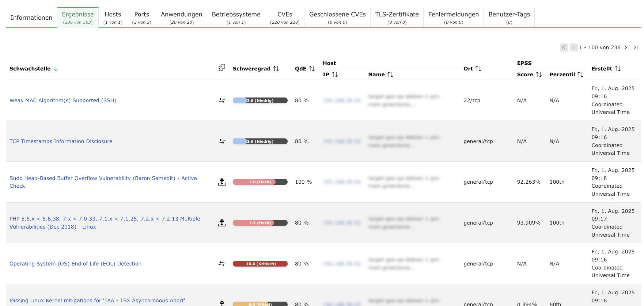The height and width of the screenshot is (306, 644).
Task: Switch to the CVEs tab
Action: coord(284,18)
